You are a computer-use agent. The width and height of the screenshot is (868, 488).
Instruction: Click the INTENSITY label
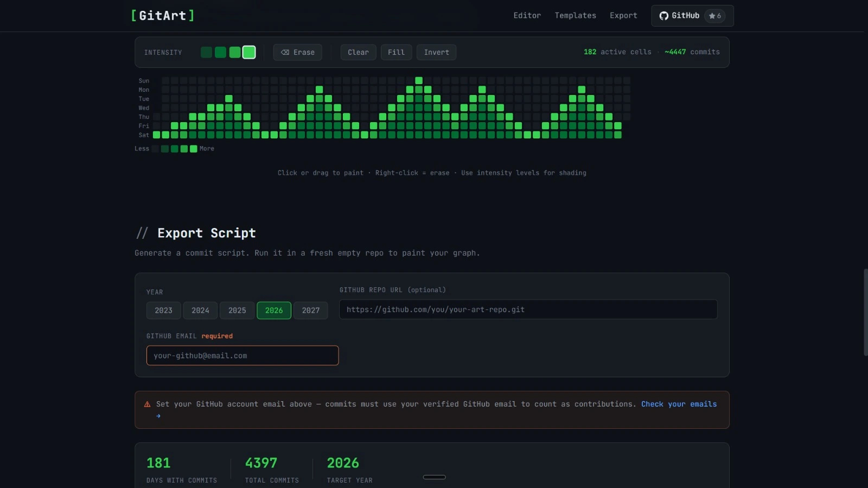[163, 53]
